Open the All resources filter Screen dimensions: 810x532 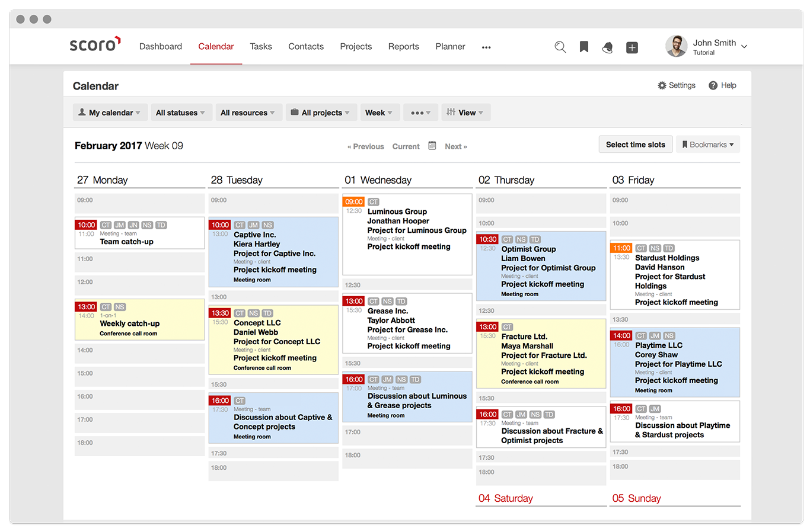(248, 113)
